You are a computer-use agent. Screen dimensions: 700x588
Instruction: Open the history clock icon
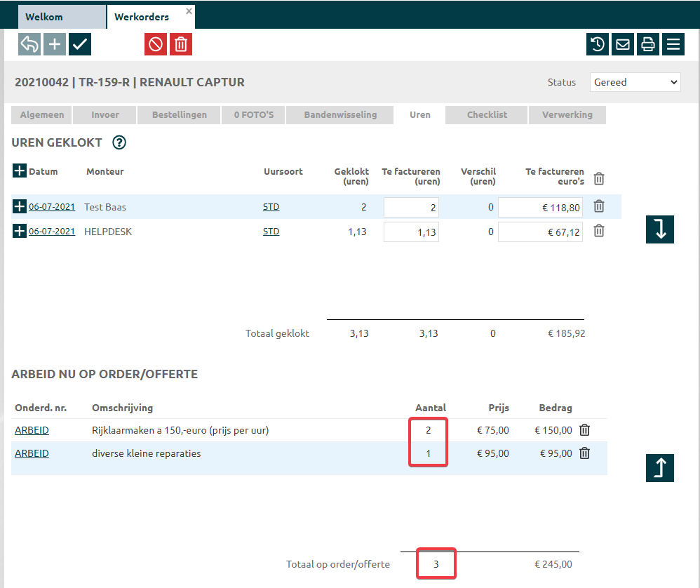(x=598, y=44)
